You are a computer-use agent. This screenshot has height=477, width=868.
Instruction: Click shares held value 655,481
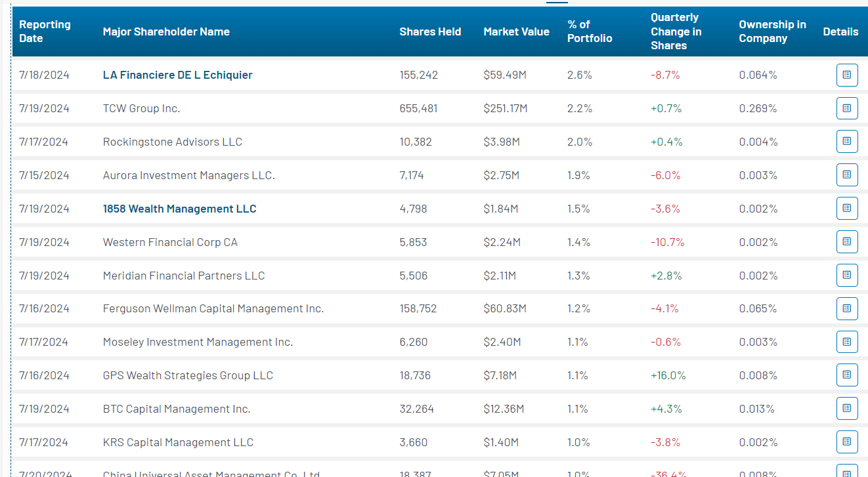tap(418, 108)
